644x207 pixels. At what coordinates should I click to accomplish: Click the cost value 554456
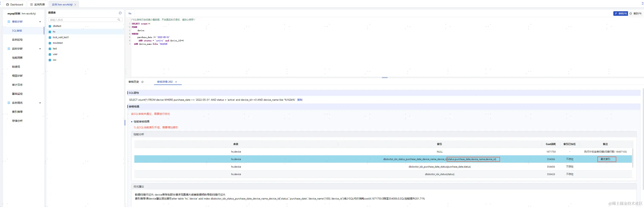551,167
